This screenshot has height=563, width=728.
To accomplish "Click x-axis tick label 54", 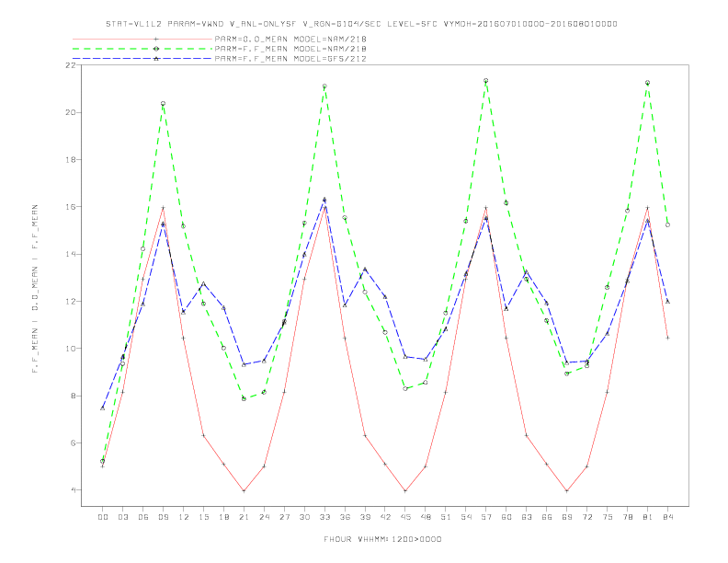I will pos(466,517).
